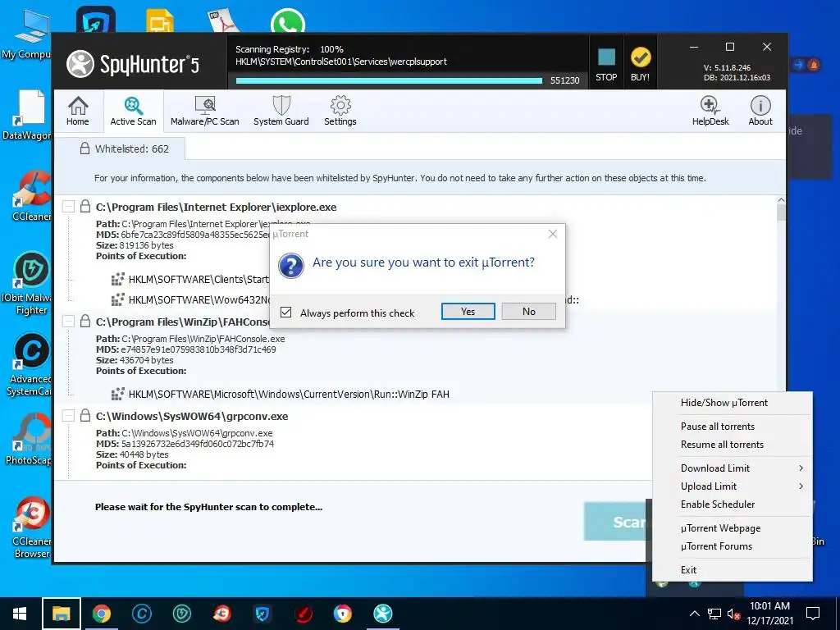This screenshot has height=630, width=840.
Task: Go to SpyHunter Home tab
Action: [78, 111]
